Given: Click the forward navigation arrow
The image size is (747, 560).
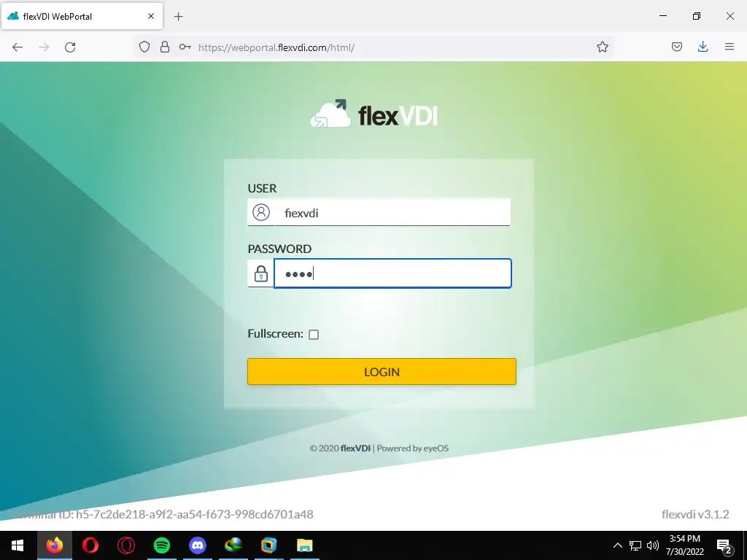Looking at the screenshot, I should (44, 47).
